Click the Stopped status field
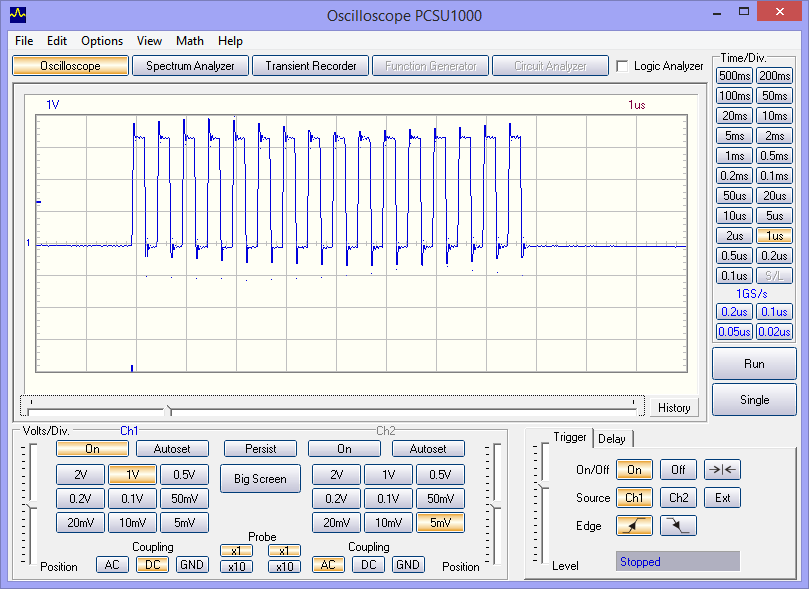 pos(677,561)
